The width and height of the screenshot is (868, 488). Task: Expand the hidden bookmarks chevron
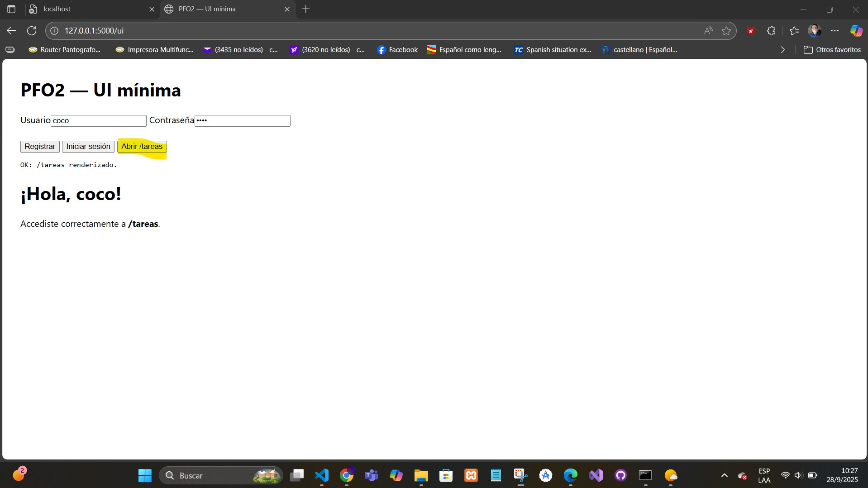coord(783,50)
